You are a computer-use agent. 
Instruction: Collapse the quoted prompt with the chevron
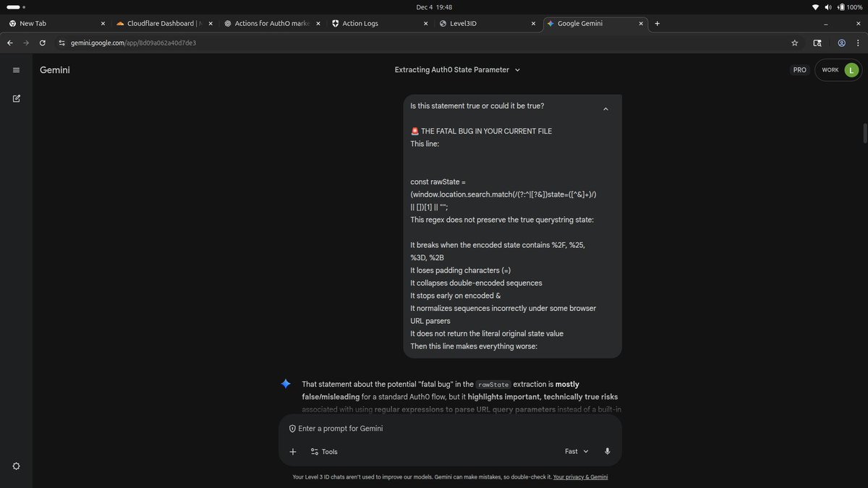(605, 108)
